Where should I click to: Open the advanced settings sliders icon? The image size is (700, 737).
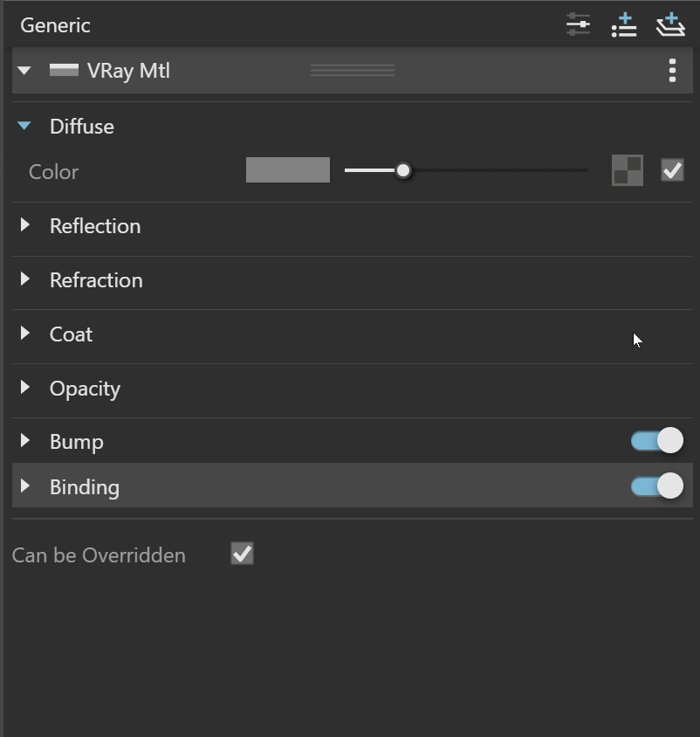click(x=578, y=24)
